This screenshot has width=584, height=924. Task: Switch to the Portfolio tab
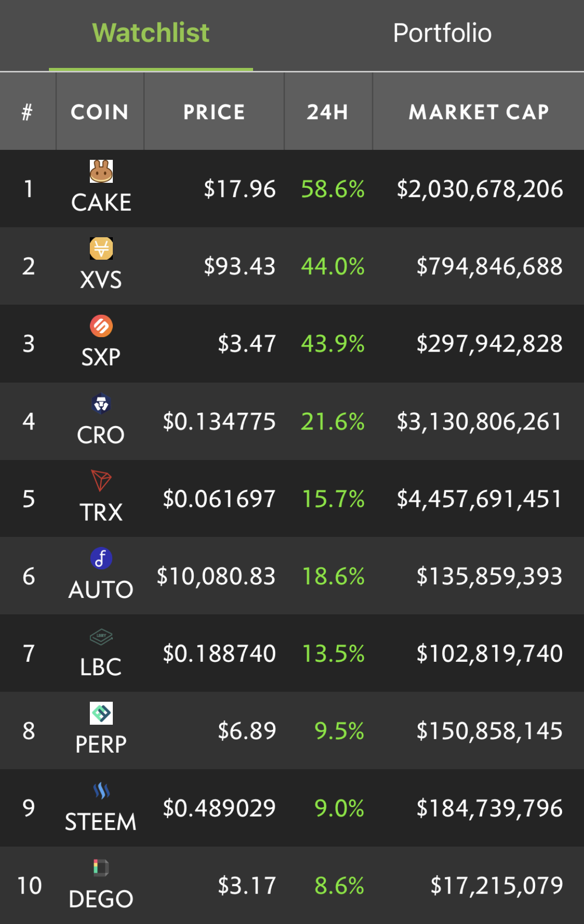pyautogui.click(x=442, y=33)
